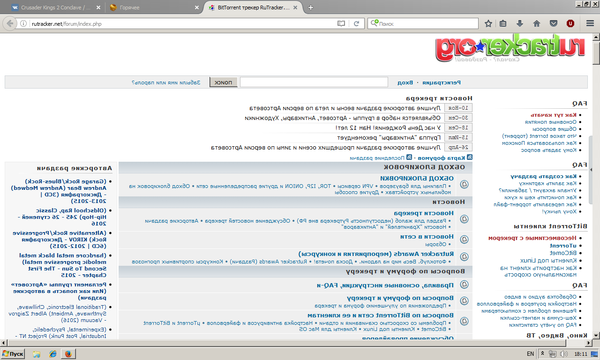This screenshot has width=600, height=360.
Task: Reload the page with the refresh icon
Action: pyautogui.click(x=356, y=23)
